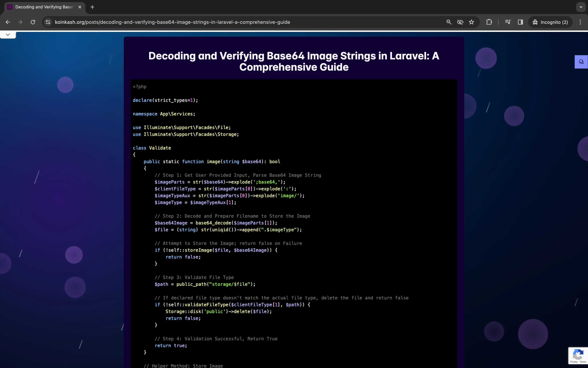The image size is (588, 368).
Task: Click the '$path = public_path' line
Action: click(x=205, y=284)
